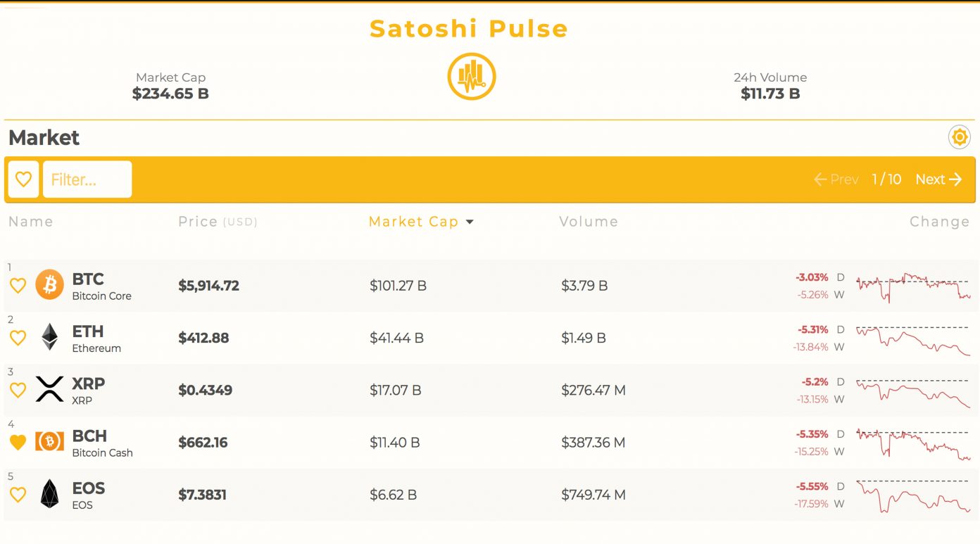Toggle Market Cap sort direction arrow
This screenshot has height=544, width=980.
pos(470,222)
